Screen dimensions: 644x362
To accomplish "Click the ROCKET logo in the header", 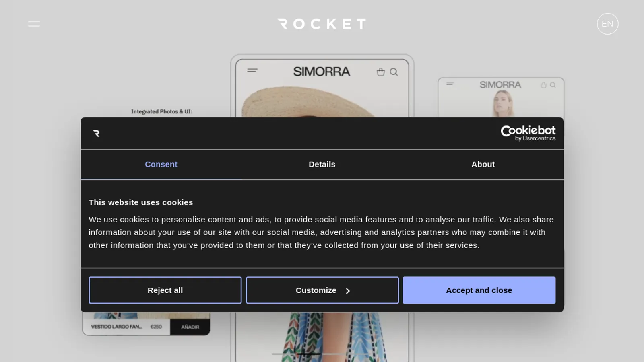I will click(322, 24).
